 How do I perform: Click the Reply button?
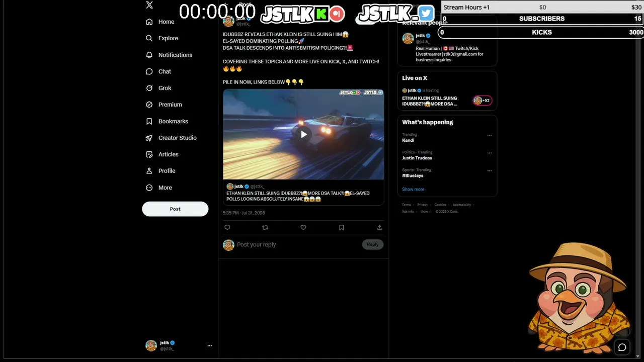coord(372,244)
